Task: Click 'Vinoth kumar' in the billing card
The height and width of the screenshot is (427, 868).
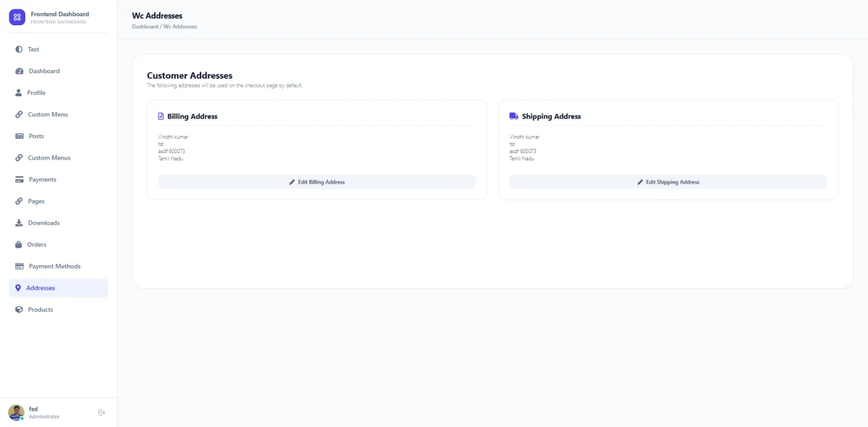Action: (174, 137)
